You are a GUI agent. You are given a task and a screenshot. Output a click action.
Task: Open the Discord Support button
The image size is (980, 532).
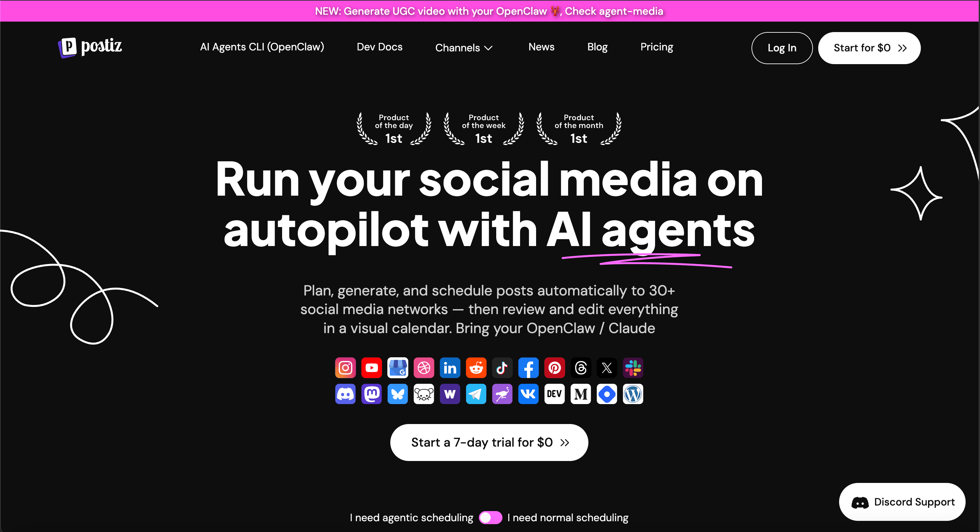902,502
